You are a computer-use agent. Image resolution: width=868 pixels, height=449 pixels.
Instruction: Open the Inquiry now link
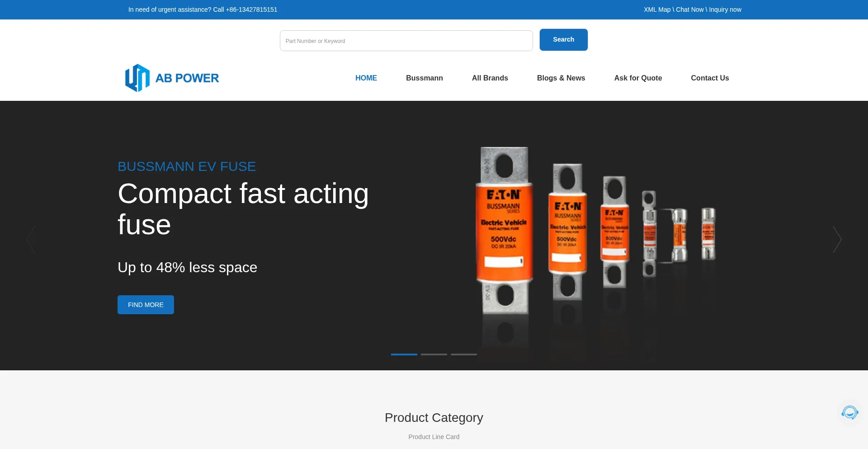point(725,9)
